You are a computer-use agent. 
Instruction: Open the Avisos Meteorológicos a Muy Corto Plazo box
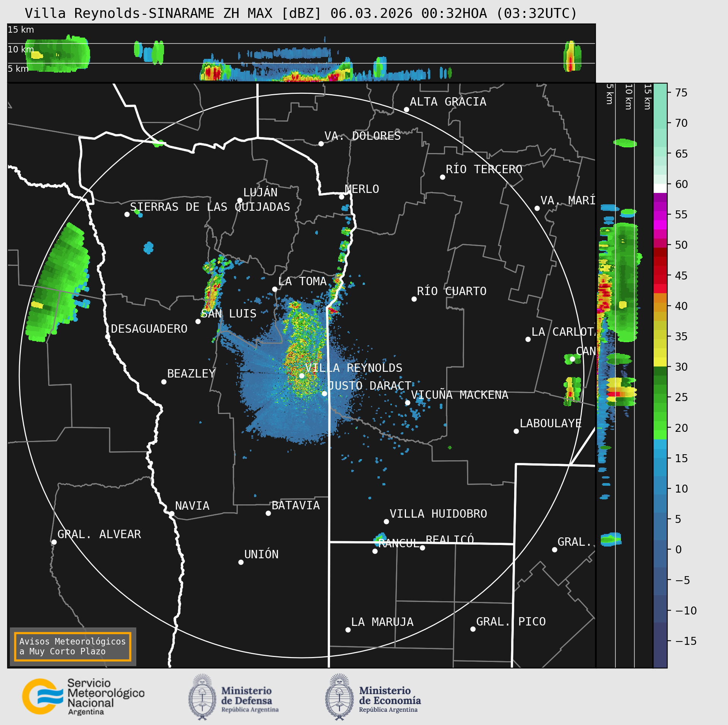[x=73, y=646]
